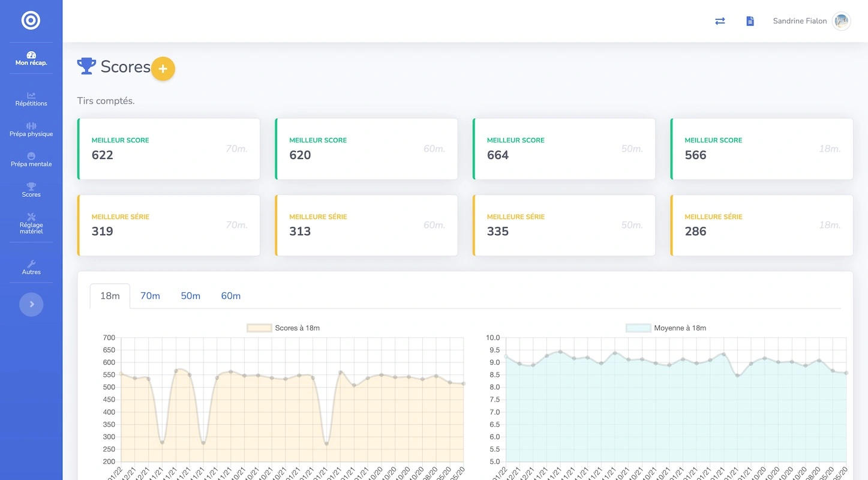Click the Sandrine Fialon profile avatar
Viewport: 868px width, 480px height.
click(842, 21)
